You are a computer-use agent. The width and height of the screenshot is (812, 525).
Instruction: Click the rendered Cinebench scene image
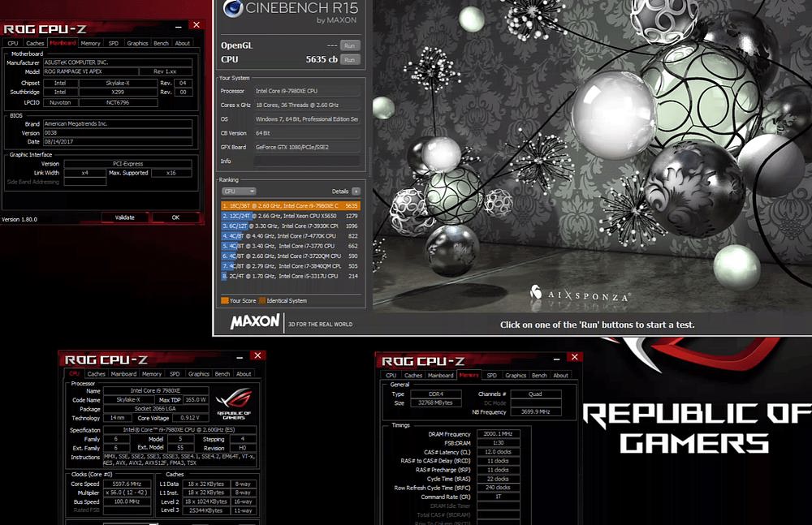pyautogui.click(x=592, y=155)
